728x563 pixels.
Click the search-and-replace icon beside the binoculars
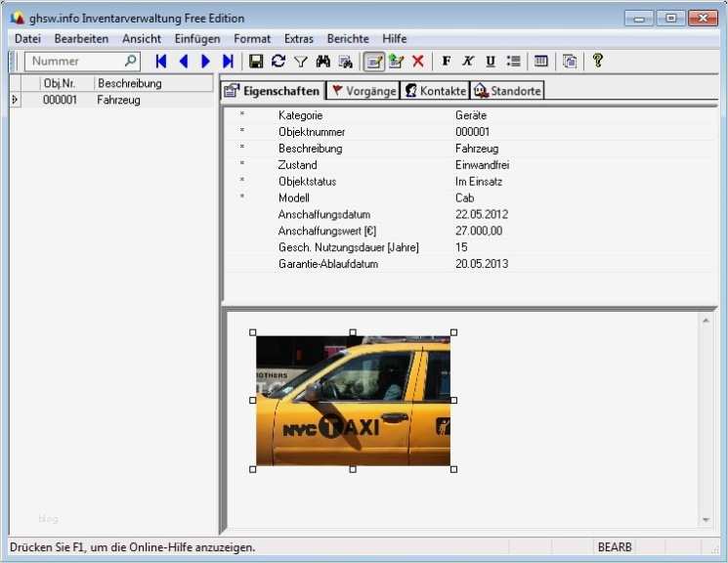[x=345, y=62]
